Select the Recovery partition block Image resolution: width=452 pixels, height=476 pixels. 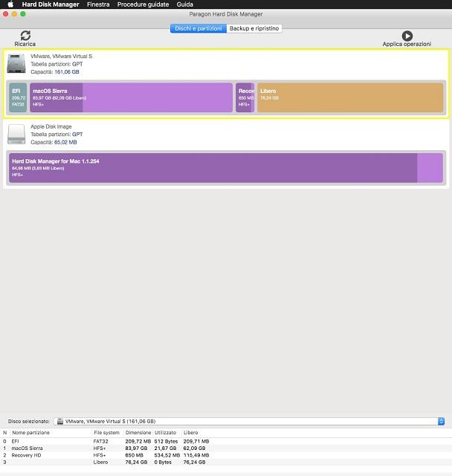tap(245, 97)
